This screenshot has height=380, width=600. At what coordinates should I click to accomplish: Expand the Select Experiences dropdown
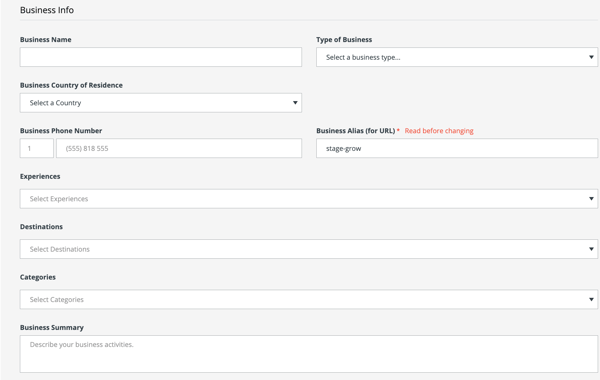[x=309, y=199]
